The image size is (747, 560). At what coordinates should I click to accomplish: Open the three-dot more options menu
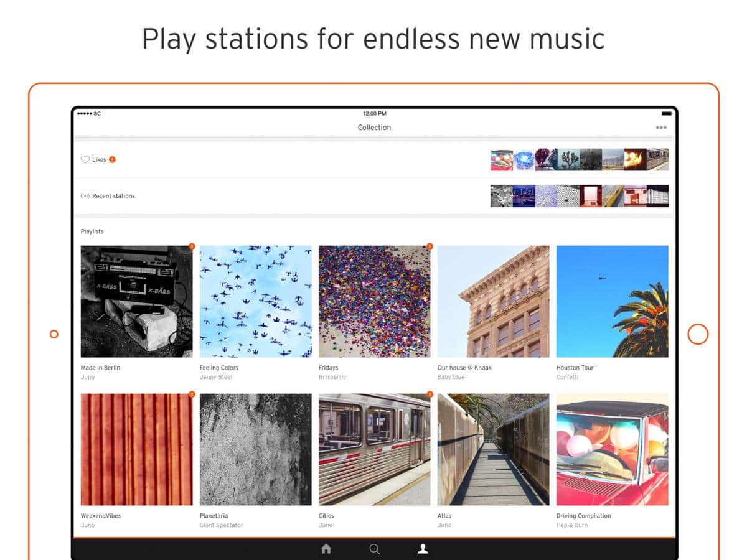(x=660, y=128)
